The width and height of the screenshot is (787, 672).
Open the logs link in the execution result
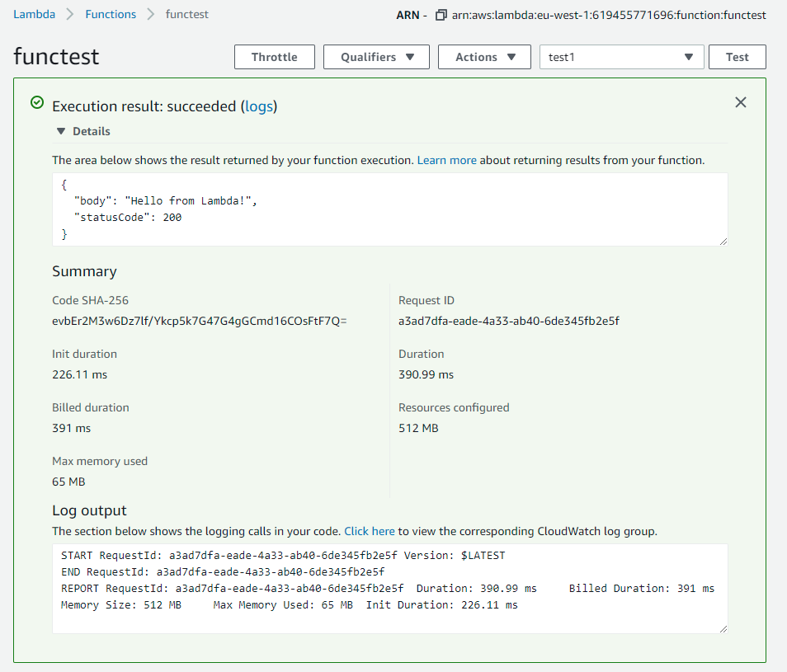(259, 106)
